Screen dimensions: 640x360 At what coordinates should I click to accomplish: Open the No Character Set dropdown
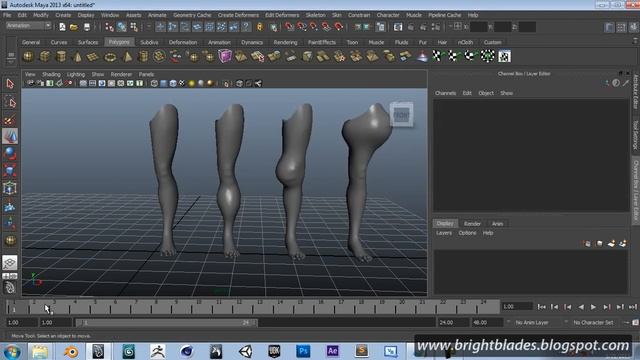point(593,322)
